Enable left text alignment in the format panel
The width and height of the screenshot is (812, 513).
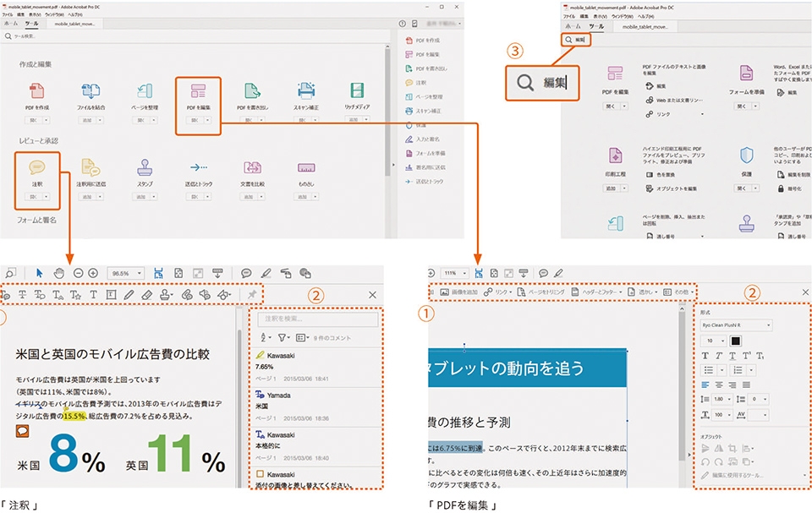pos(704,385)
